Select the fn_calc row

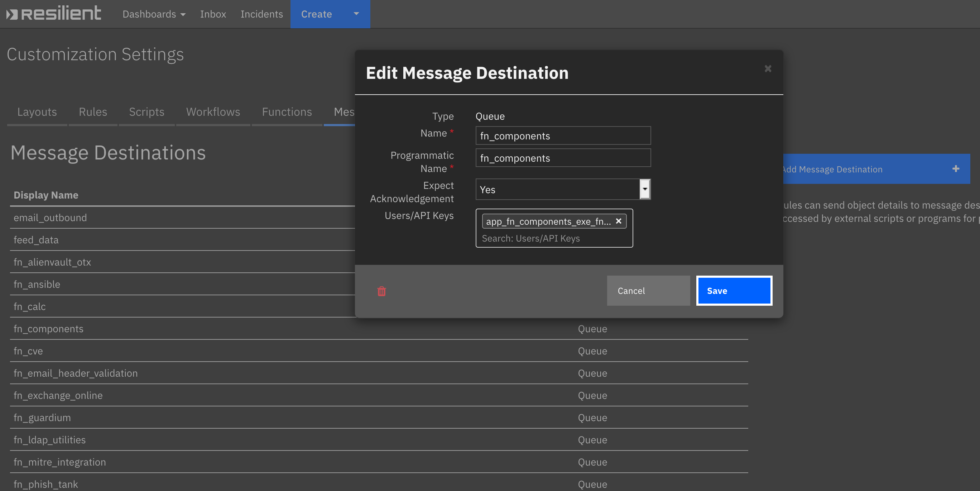[183, 306]
